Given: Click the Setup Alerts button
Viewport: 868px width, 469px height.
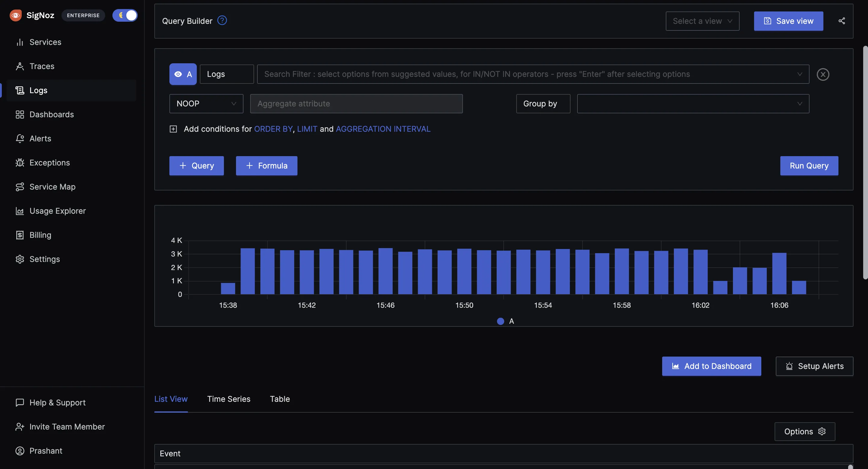Looking at the screenshot, I should pyautogui.click(x=814, y=366).
